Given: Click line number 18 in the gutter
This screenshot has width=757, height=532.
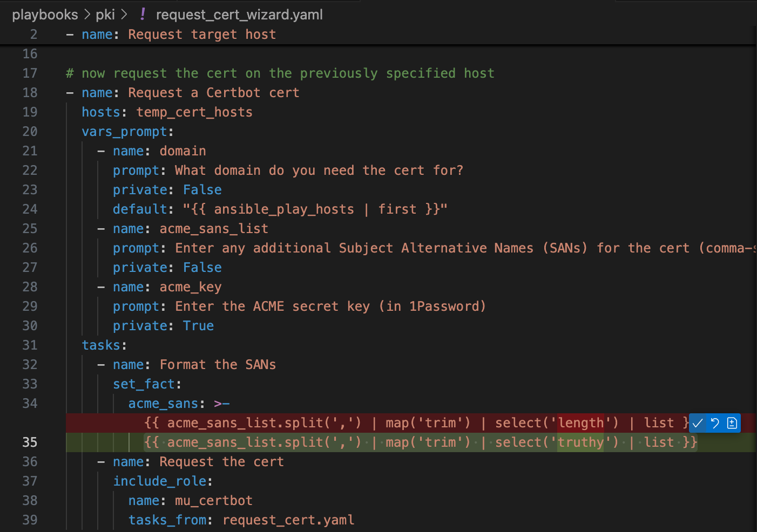Looking at the screenshot, I should click(x=30, y=92).
